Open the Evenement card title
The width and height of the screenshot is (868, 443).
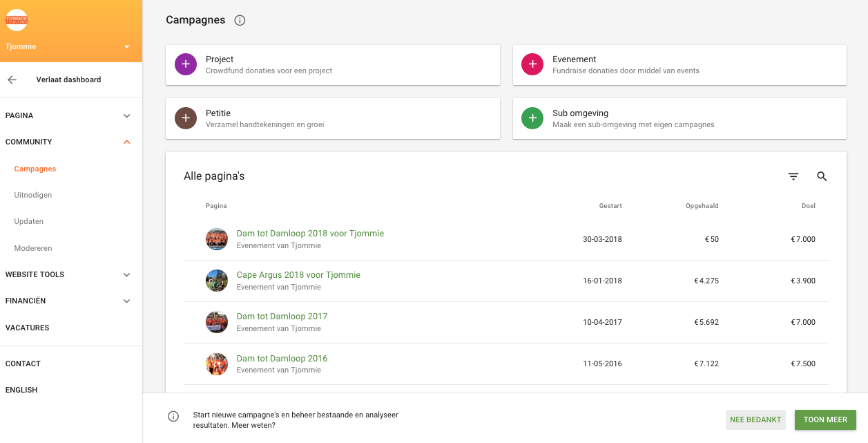[x=575, y=59]
